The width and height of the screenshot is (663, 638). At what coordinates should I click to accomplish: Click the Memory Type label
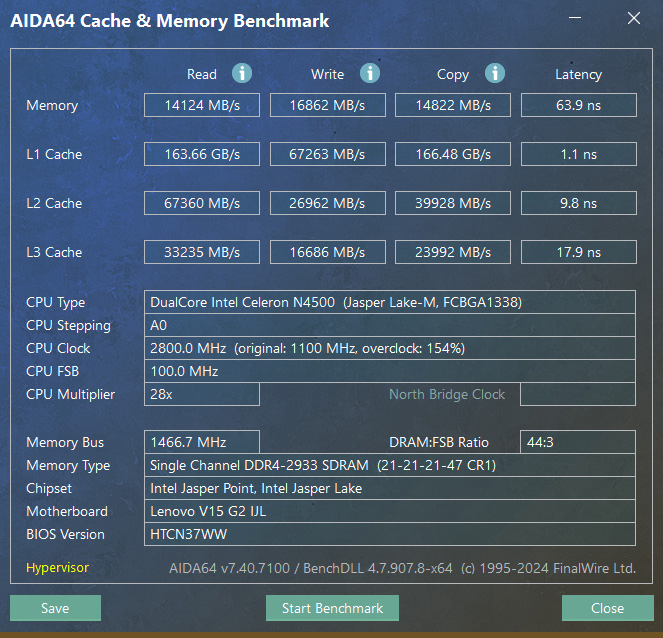(x=68, y=465)
